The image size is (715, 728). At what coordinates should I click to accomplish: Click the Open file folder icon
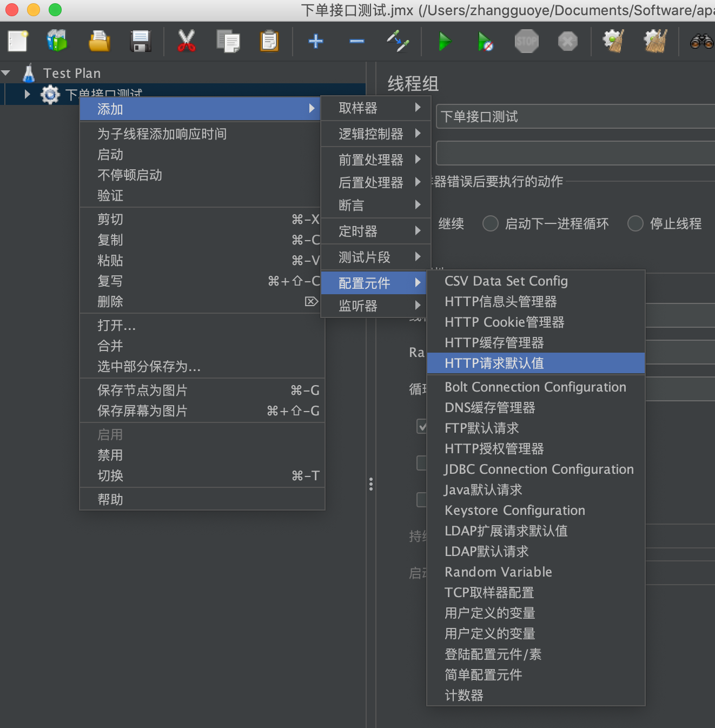tap(99, 41)
